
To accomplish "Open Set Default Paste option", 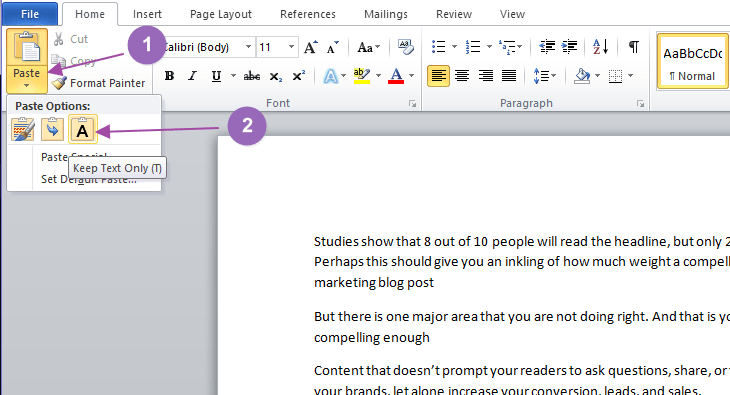I will (x=88, y=179).
